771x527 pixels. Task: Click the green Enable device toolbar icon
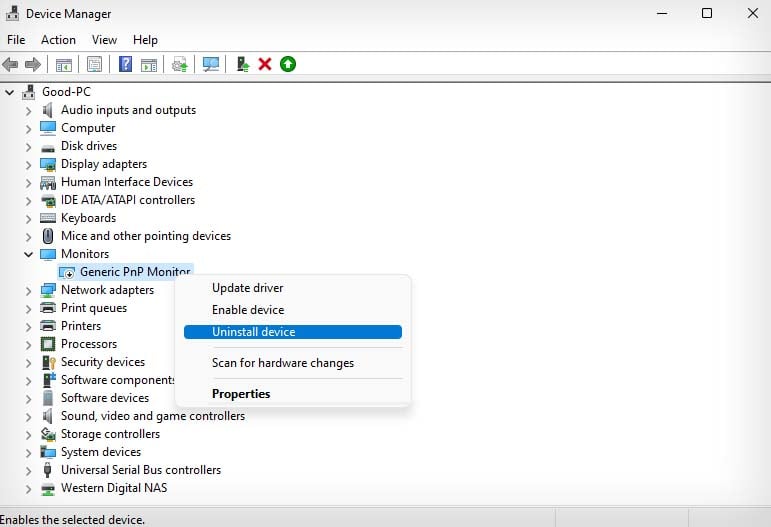pos(288,64)
